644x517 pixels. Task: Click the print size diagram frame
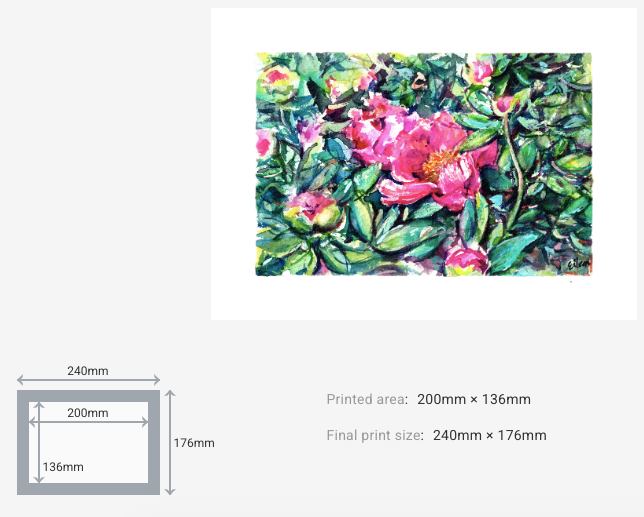coord(88,442)
